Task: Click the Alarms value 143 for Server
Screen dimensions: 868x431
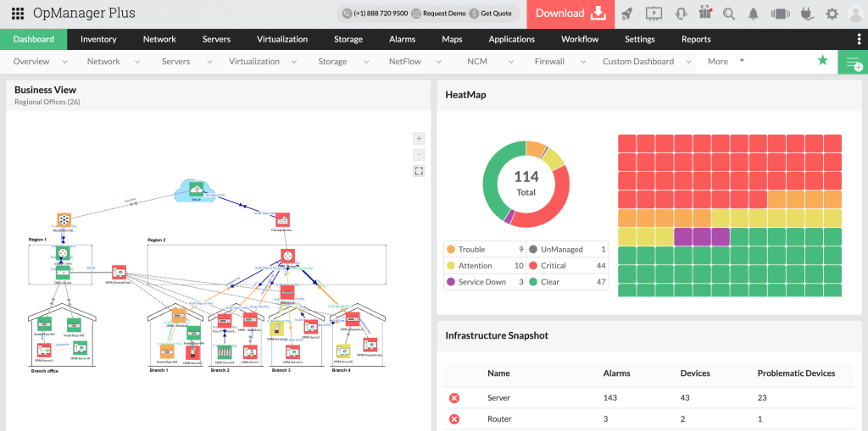Action: 610,398
